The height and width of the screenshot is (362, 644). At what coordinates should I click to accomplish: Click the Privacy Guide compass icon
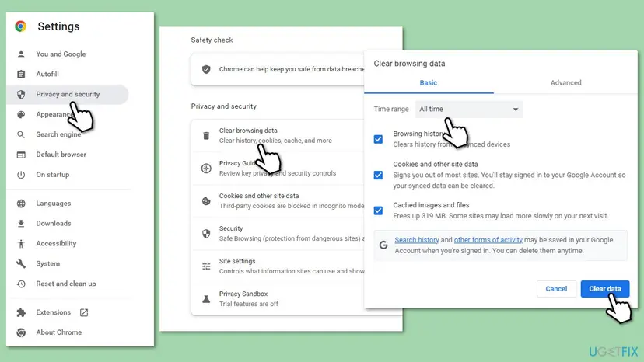point(206,169)
